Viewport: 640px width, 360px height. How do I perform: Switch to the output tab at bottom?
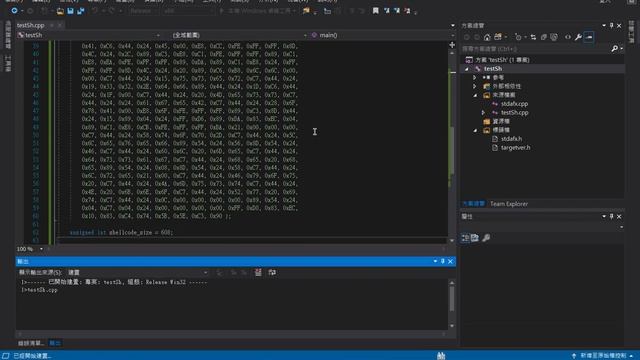coord(55,343)
